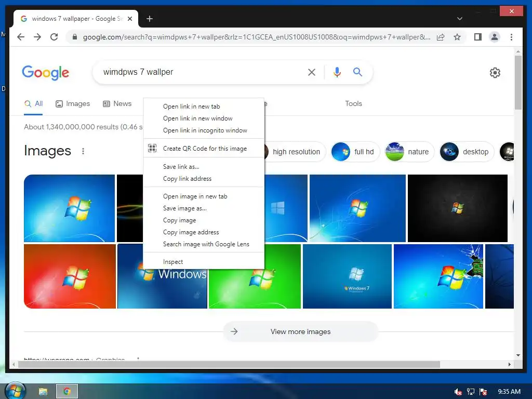The image size is (532, 399).
Task: Open the network tray icon
Action: click(x=471, y=392)
